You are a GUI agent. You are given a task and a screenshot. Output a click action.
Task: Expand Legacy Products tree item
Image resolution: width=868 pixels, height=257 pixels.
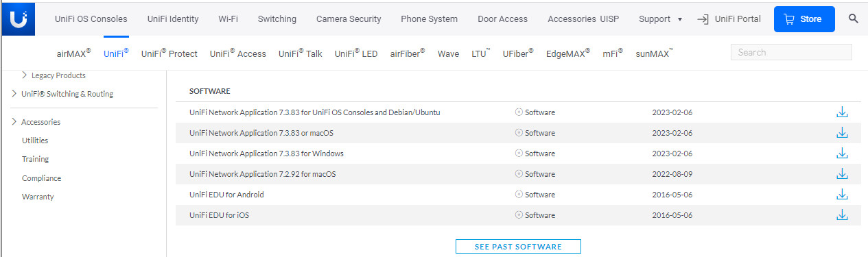pyautogui.click(x=25, y=75)
